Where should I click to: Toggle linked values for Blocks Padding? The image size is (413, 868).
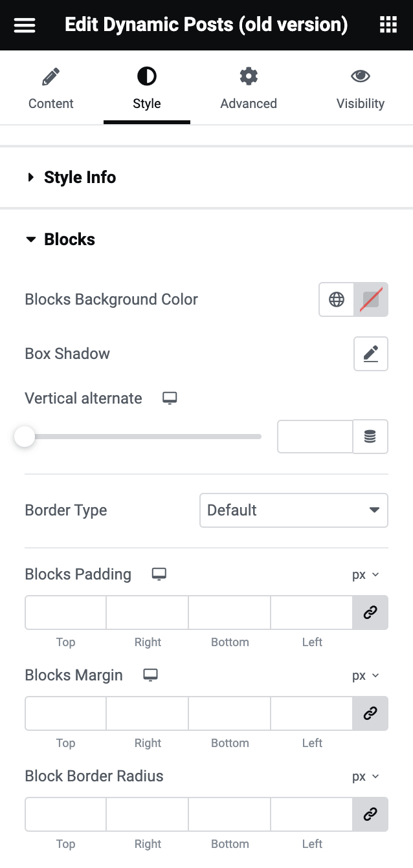coord(370,612)
